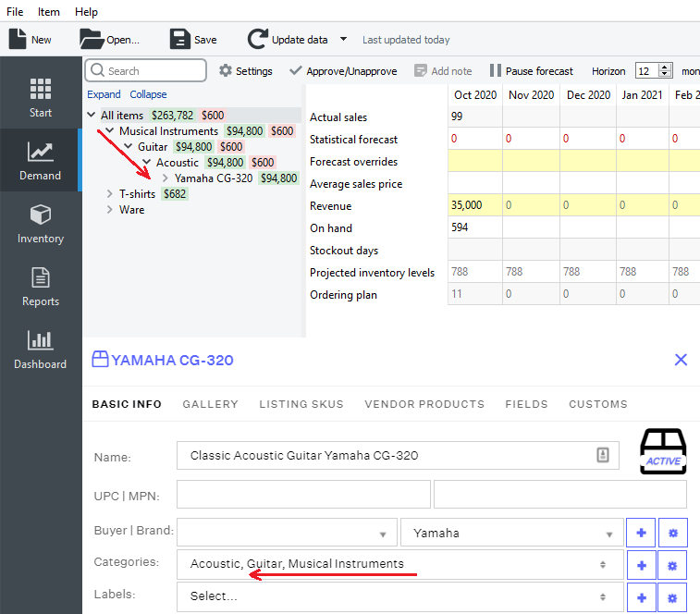Click the Name input field
Image resolution: width=700 pixels, height=614 pixels.
point(388,455)
